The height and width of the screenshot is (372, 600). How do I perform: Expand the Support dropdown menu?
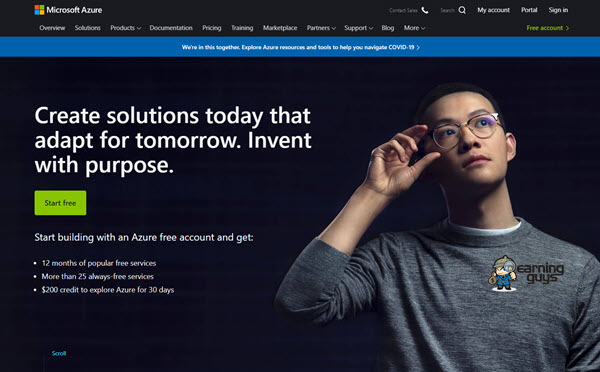click(x=358, y=28)
